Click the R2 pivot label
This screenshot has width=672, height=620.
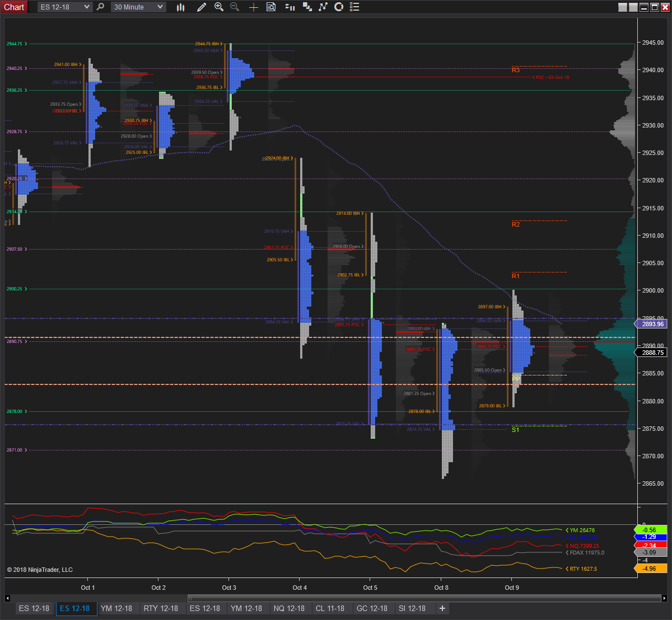pos(516,224)
